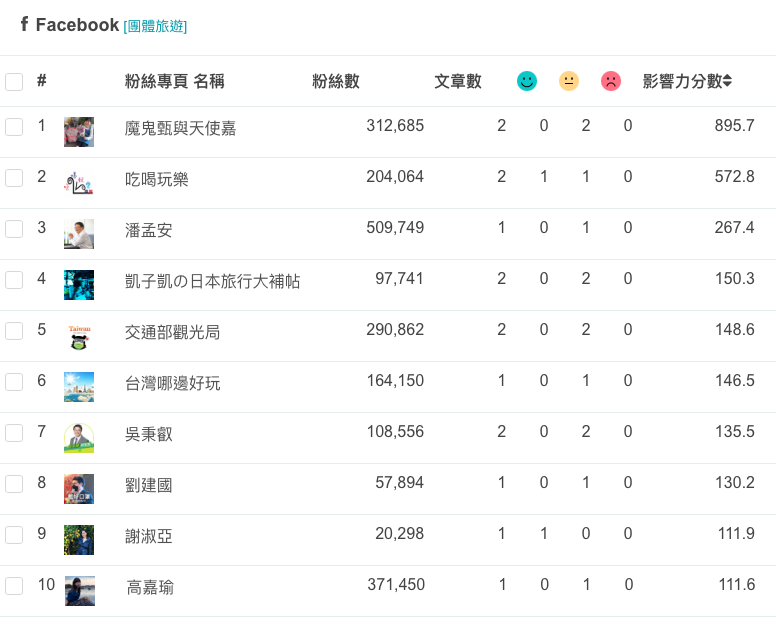Click the # rank column header
776x625 pixels.
click(42, 80)
